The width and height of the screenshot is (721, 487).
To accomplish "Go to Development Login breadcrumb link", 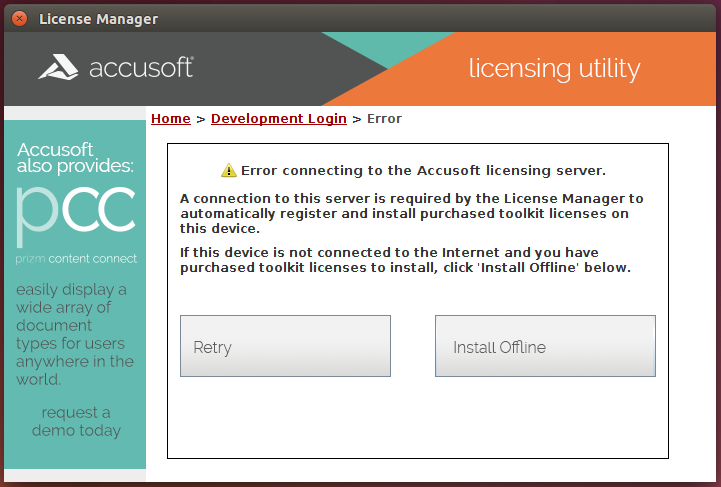I will tap(278, 119).
